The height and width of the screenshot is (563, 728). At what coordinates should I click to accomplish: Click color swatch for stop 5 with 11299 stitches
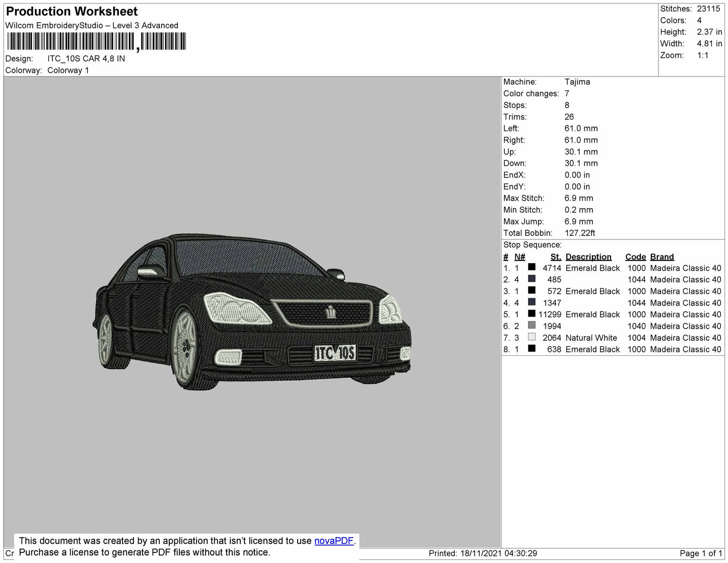point(532,314)
